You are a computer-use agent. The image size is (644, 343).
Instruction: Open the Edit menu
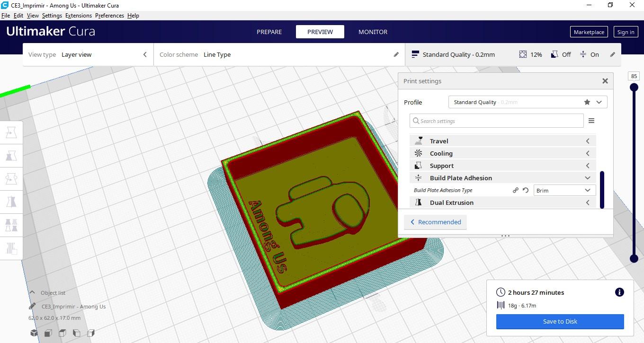[18, 16]
